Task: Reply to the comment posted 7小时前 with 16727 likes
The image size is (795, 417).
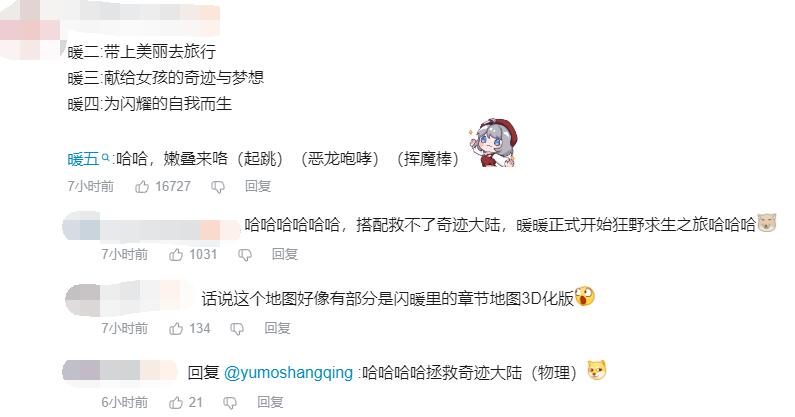Action: point(258,186)
